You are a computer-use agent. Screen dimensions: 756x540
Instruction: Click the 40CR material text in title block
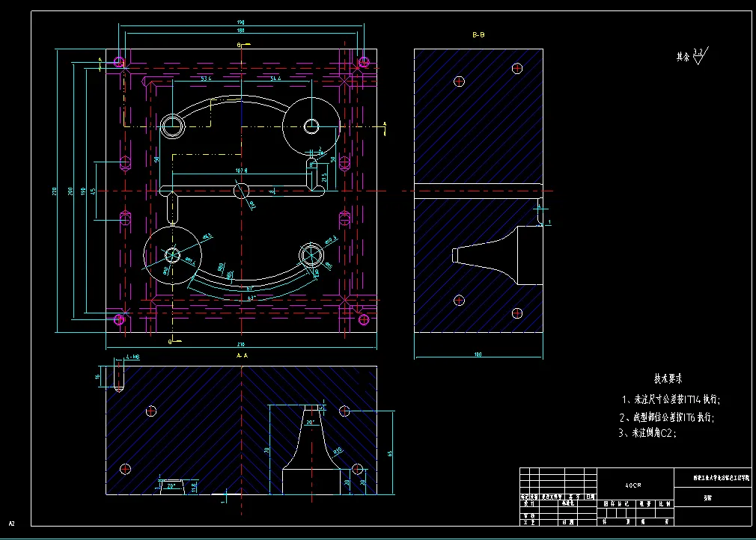click(x=633, y=485)
